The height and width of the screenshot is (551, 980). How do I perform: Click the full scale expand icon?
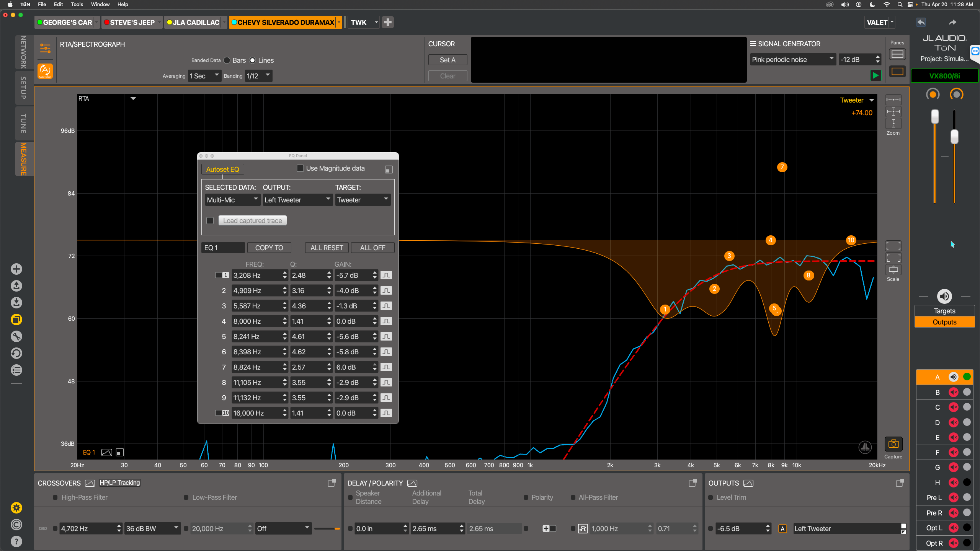893,246
